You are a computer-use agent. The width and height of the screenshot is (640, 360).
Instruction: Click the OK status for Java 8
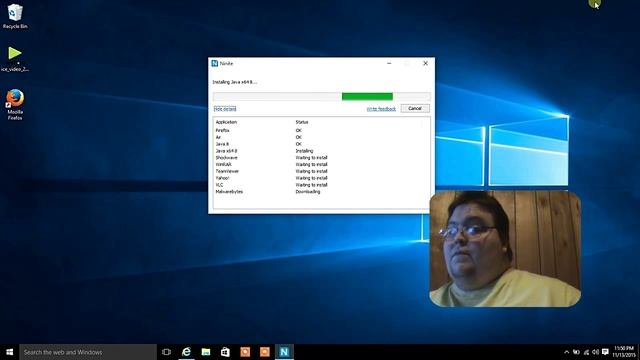[x=298, y=144]
